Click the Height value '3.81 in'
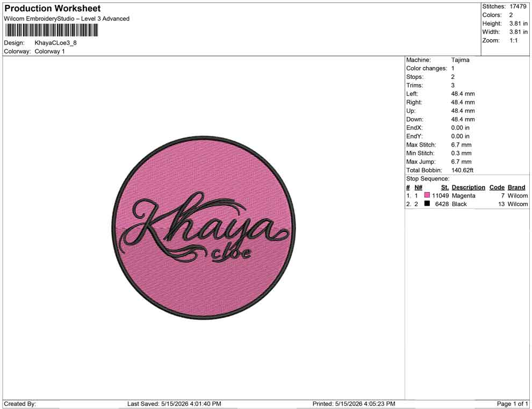Screen dimensions: 532x409 [x=519, y=24]
